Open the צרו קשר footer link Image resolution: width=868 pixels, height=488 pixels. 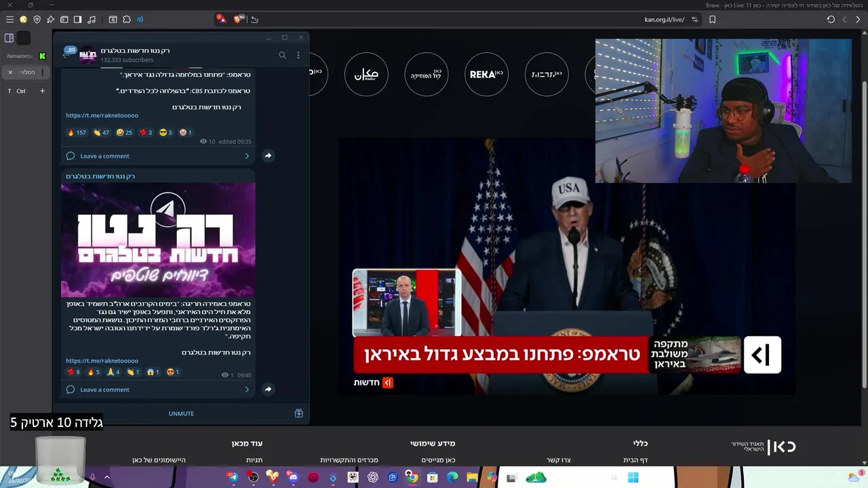[x=559, y=460]
